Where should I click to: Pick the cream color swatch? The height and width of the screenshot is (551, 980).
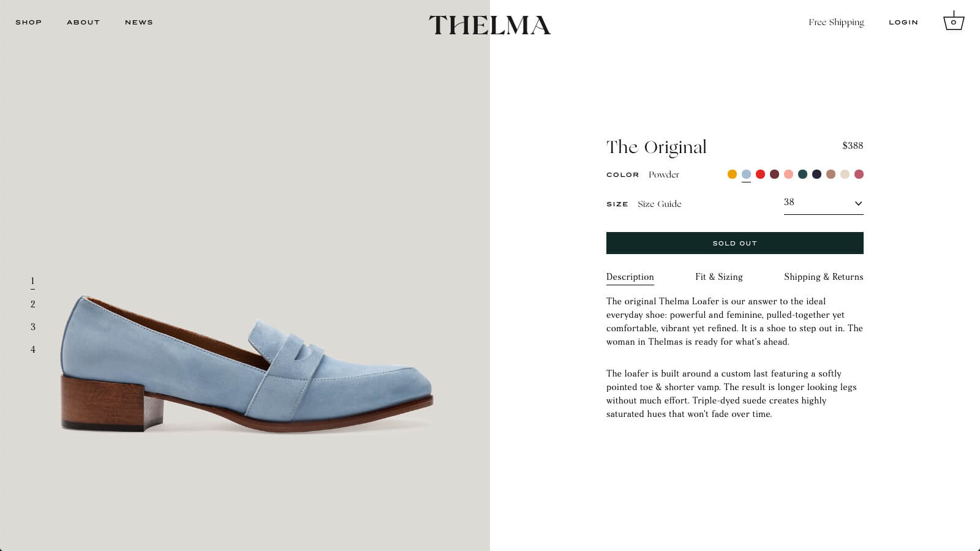click(x=845, y=174)
